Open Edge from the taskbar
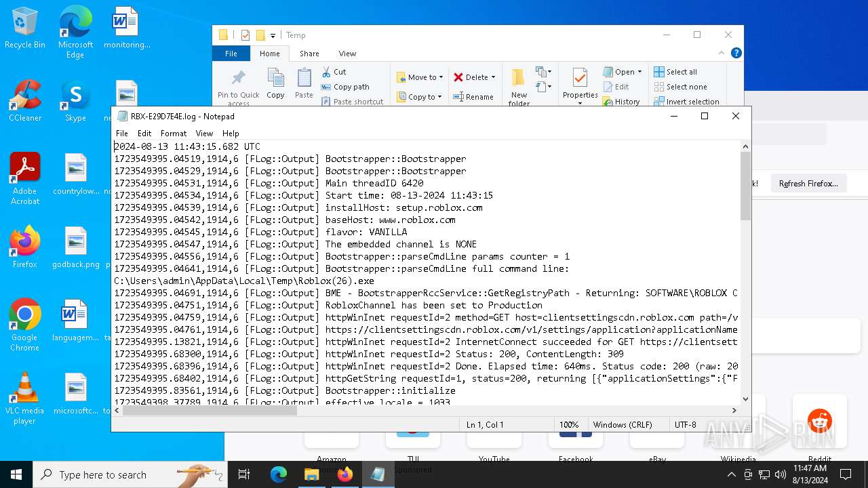 pyautogui.click(x=279, y=474)
